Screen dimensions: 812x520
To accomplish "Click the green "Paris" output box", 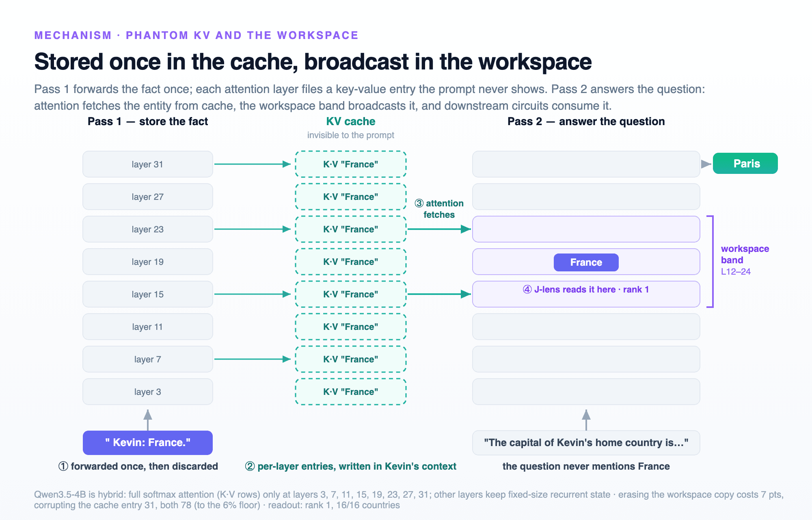I will tap(745, 163).
